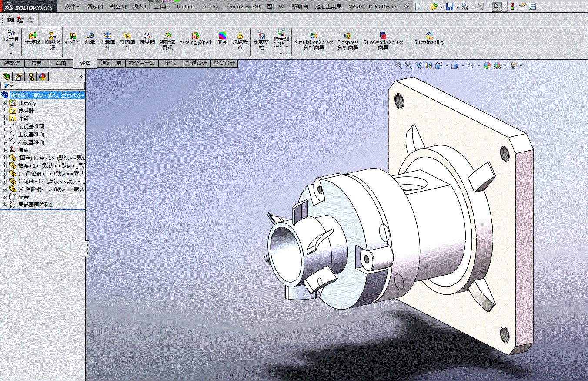Click the Save floppy disk icon
588x381 pixels.
(450, 7)
